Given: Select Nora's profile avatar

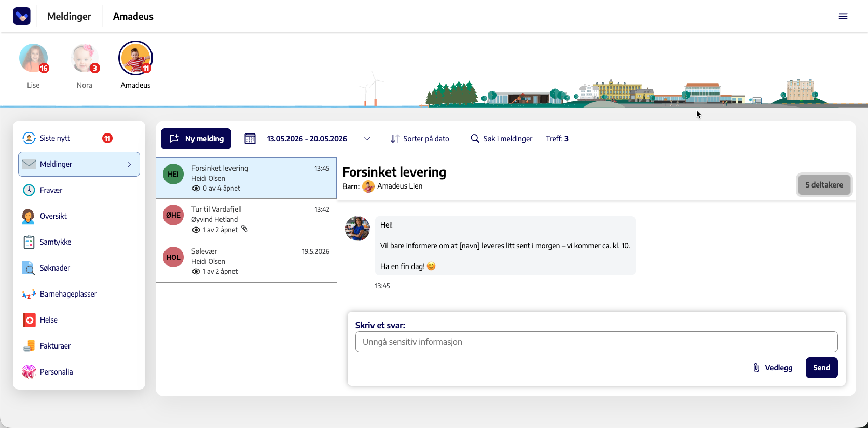Looking at the screenshot, I should (x=84, y=58).
